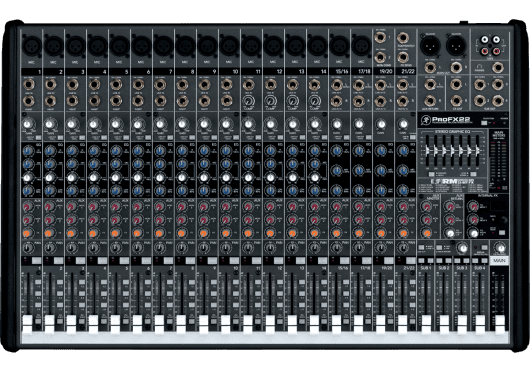This screenshot has width=530, height=371.
Task: Click the aux master orange FX knob
Action: [x=427, y=233]
